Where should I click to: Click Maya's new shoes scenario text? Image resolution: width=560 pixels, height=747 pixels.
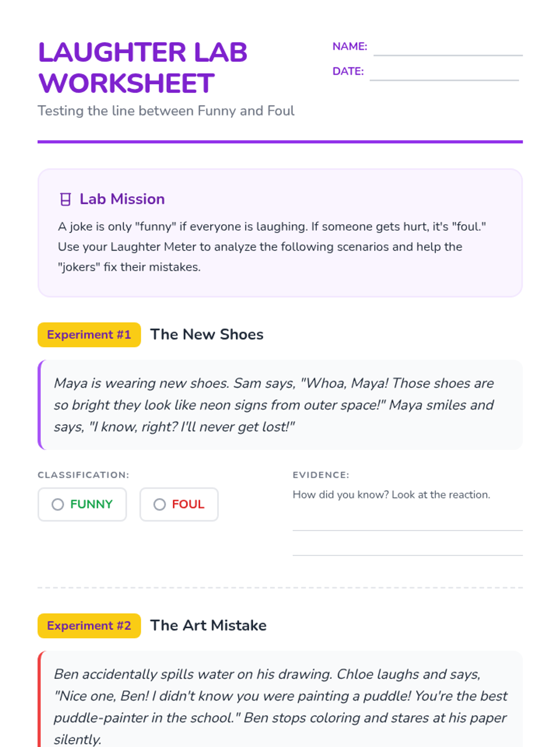point(273,405)
